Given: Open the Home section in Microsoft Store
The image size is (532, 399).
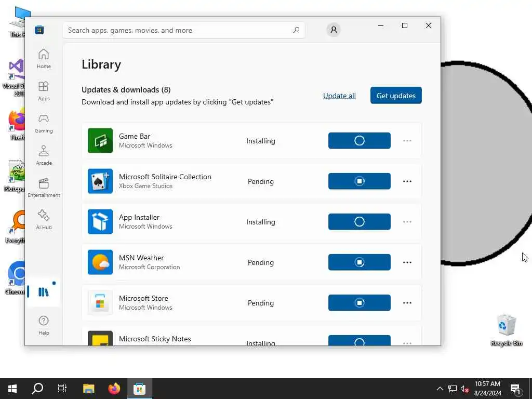Looking at the screenshot, I should coord(44,59).
